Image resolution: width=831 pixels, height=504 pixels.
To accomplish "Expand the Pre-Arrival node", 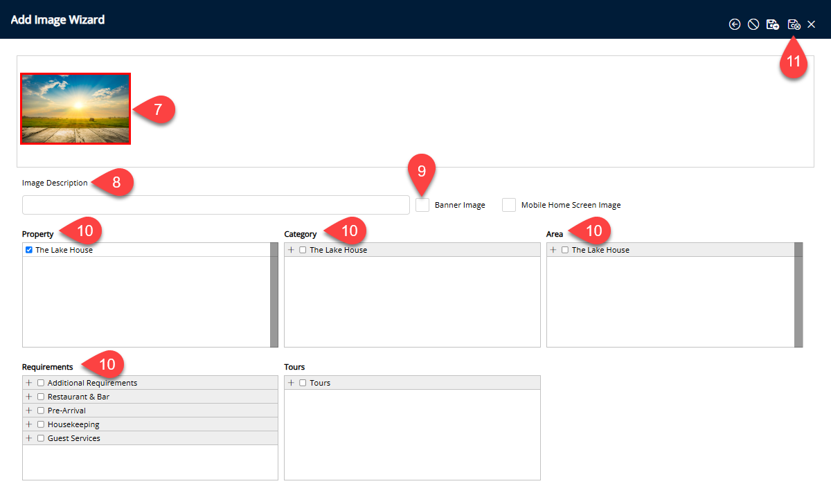I will 29,411.
